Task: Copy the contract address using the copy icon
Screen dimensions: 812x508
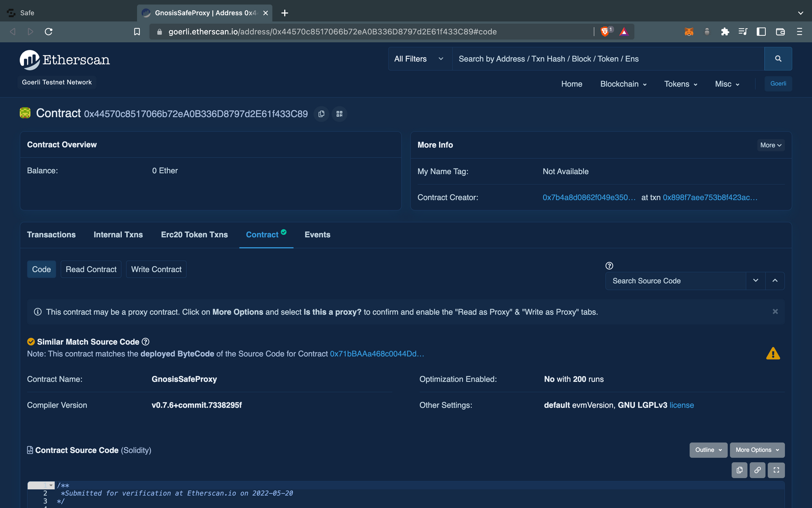Action: (321, 114)
